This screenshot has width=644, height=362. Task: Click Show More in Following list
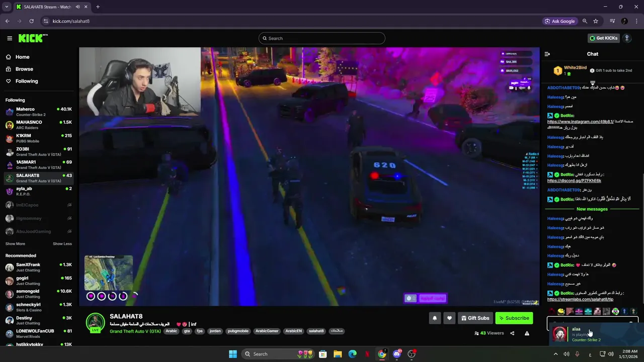(x=15, y=244)
